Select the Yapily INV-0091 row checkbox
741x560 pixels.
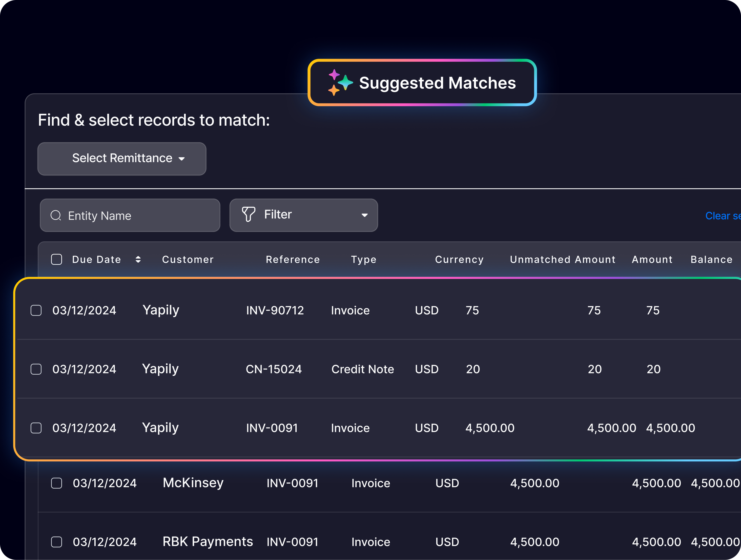coord(36,428)
